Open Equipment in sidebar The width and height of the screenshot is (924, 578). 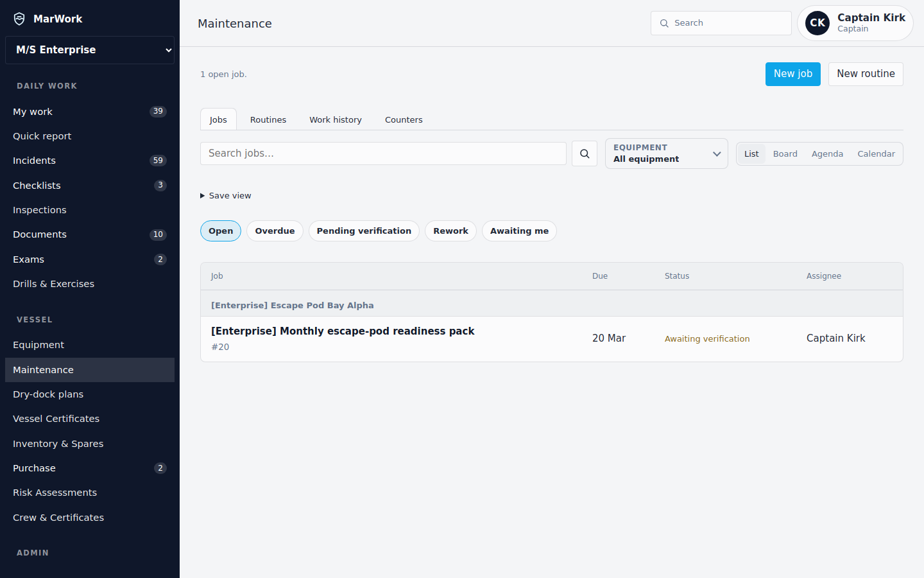tap(90, 345)
